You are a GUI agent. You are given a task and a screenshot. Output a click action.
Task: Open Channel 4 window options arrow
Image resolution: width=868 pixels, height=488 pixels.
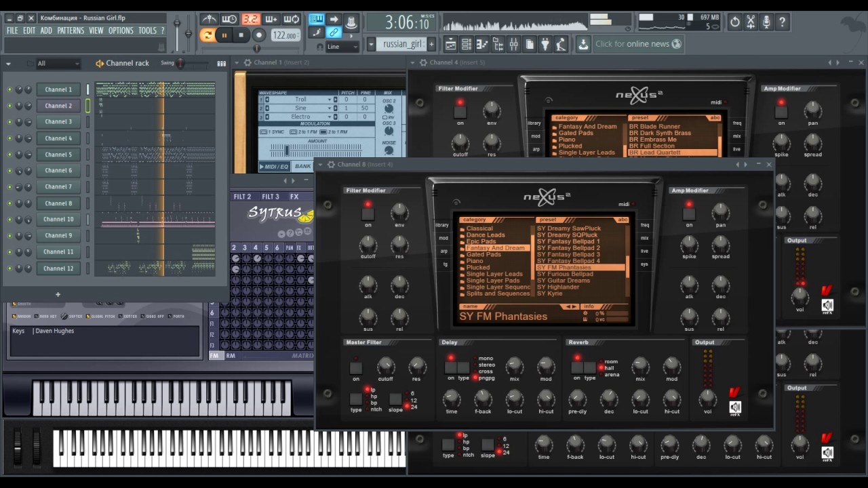click(414, 62)
